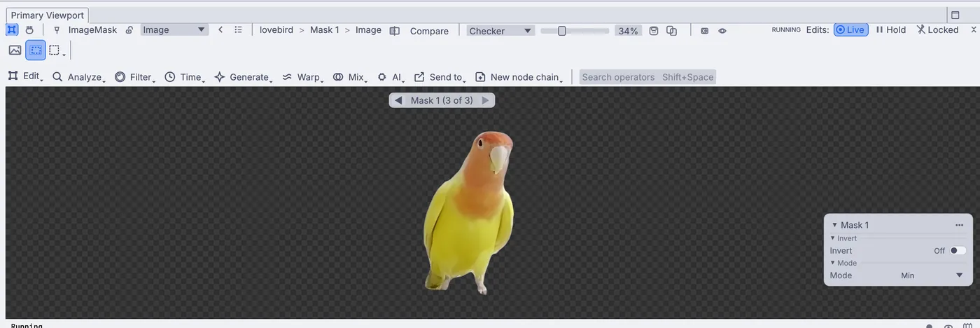Image resolution: width=980 pixels, height=328 pixels.
Task: Open the Filter menu
Action: point(135,76)
